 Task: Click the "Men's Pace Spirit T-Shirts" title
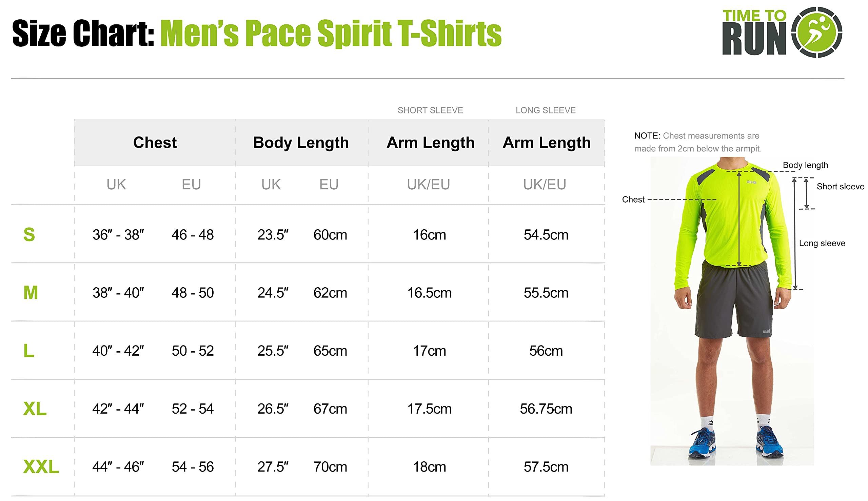(331, 34)
